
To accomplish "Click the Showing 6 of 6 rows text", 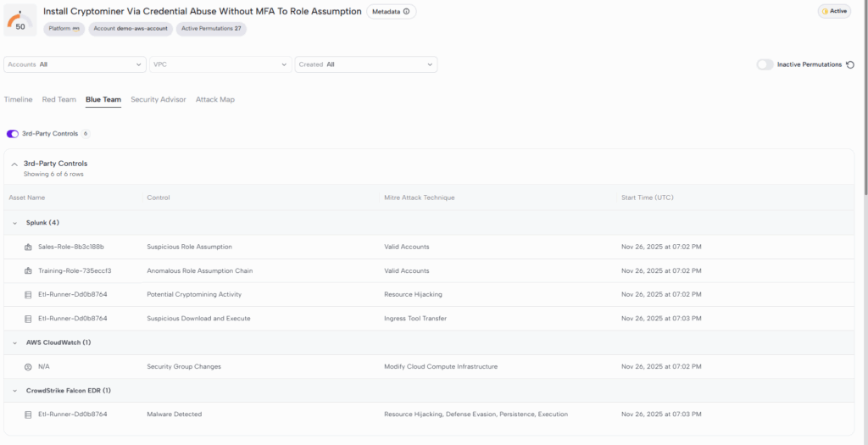I will [x=53, y=175].
